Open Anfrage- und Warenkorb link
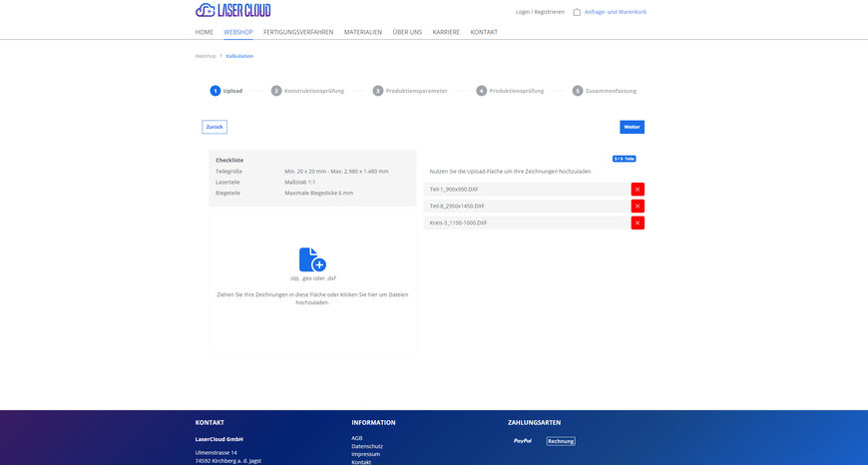This screenshot has height=465, width=868. pos(616,12)
